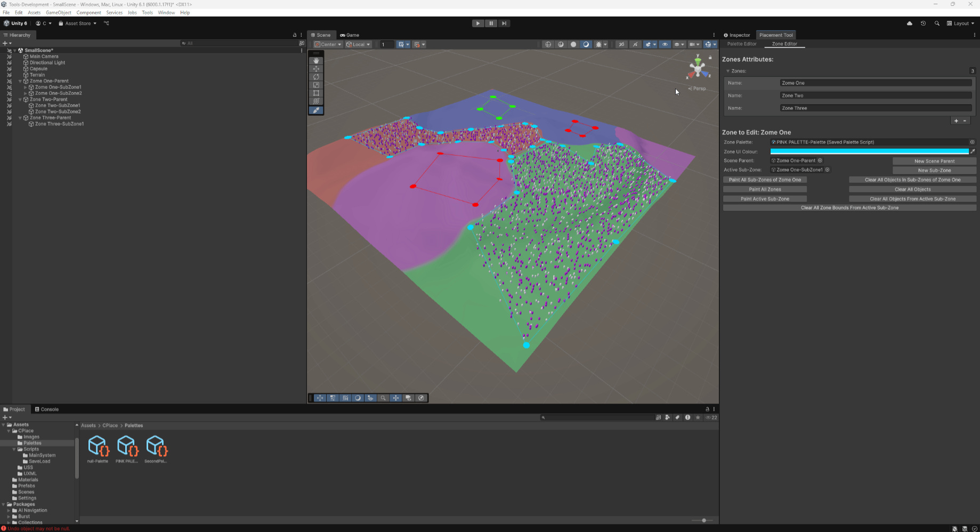Switch to the Palette Editor tab
Screen dimensions: 980x532
pyautogui.click(x=742, y=44)
